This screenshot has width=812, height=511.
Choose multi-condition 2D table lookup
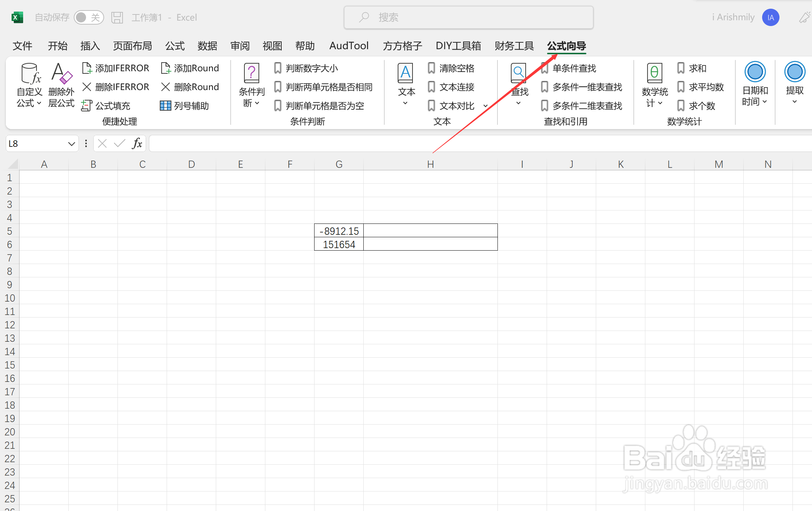(x=582, y=106)
